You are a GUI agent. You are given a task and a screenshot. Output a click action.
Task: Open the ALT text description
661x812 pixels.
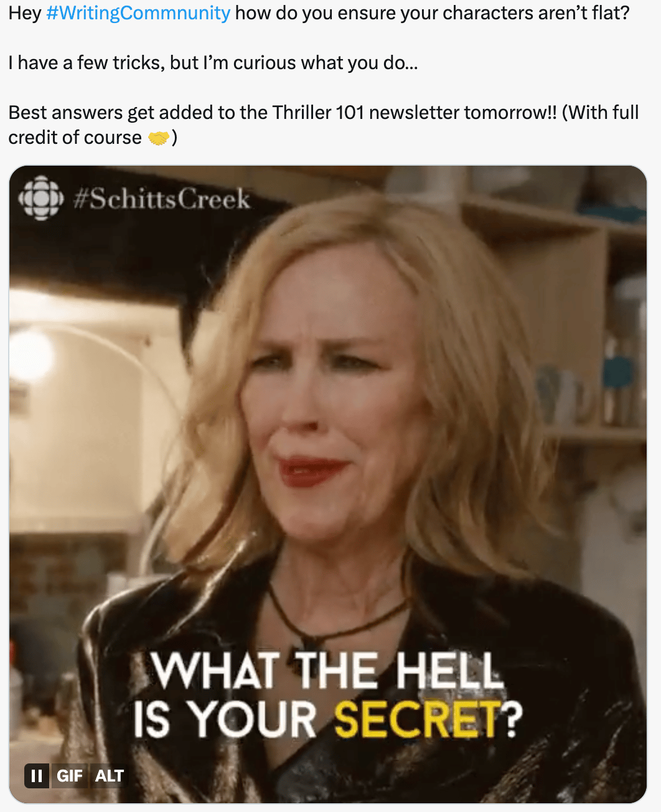[x=109, y=776]
